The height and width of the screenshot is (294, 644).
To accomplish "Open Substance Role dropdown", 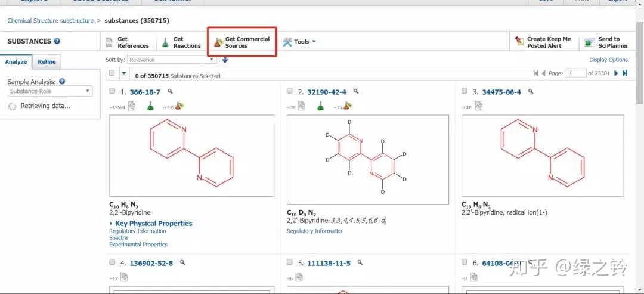I will click(50, 91).
